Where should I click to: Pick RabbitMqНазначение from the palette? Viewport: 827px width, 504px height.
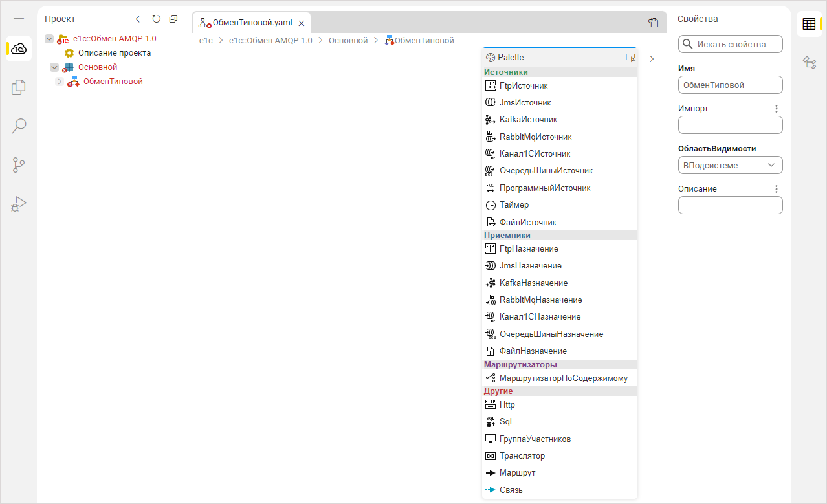coord(560,300)
